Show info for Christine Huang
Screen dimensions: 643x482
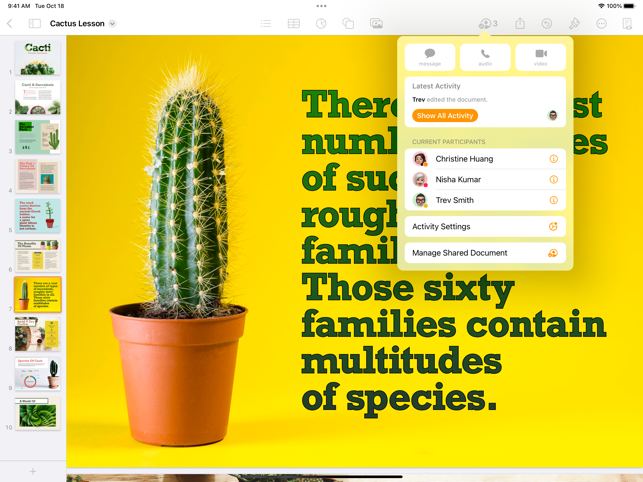click(x=553, y=159)
